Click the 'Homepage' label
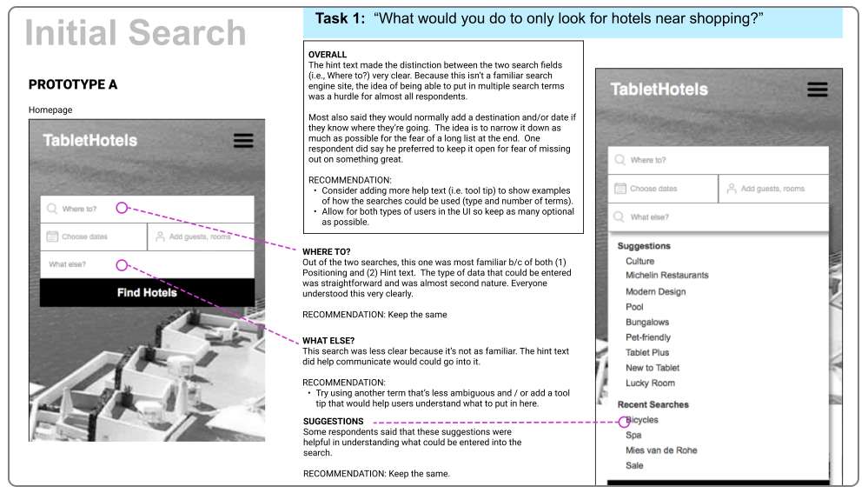 pos(50,110)
